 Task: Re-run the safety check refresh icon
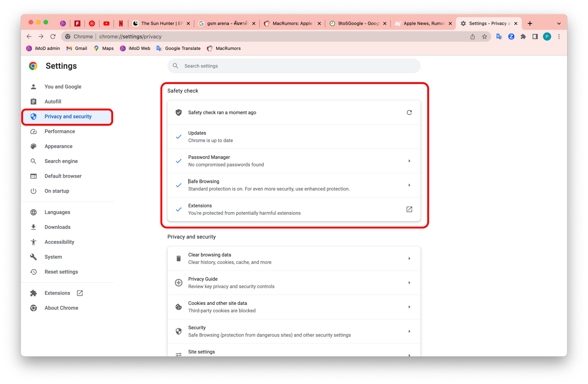(x=409, y=112)
